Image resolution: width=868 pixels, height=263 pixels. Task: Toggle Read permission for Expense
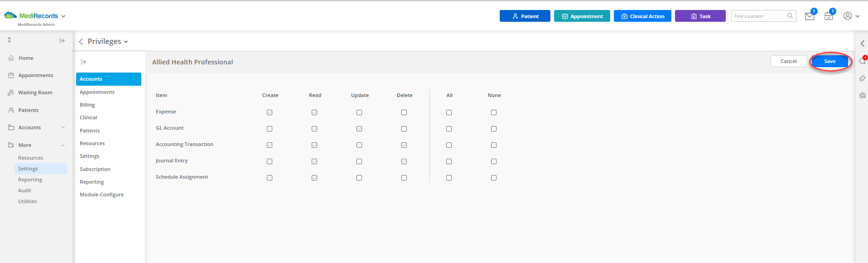coord(314,112)
